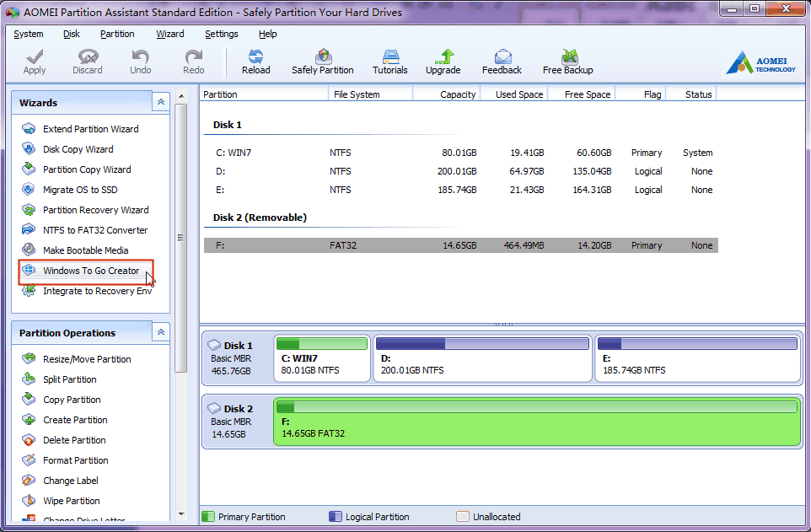The image size is (811, 532).
Task: Choose the Format Partition operation link
Action: [76, 460]
